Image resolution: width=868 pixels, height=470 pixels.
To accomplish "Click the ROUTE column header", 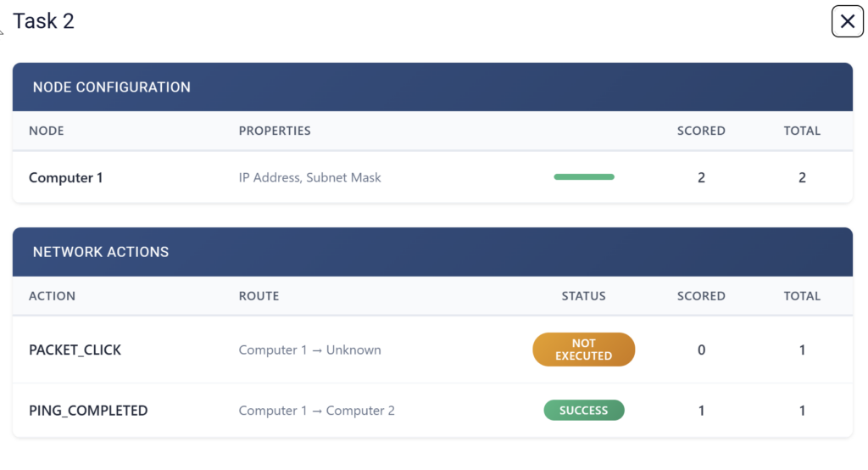I will coord(259,296).
